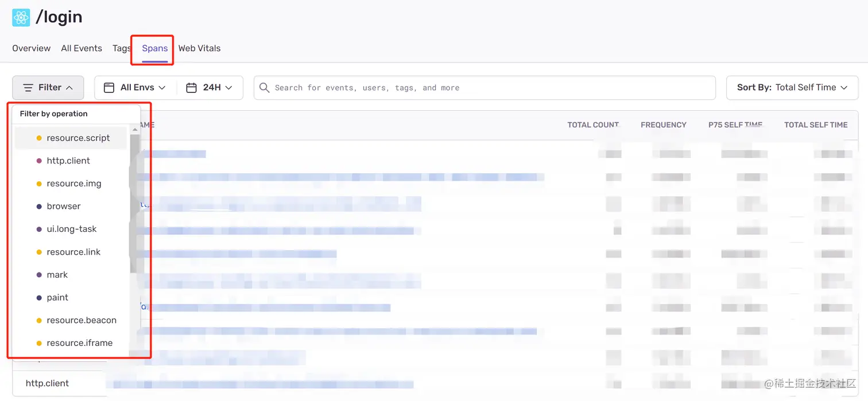Open the Sort By Total Self Time dropdown

(792, 88)
